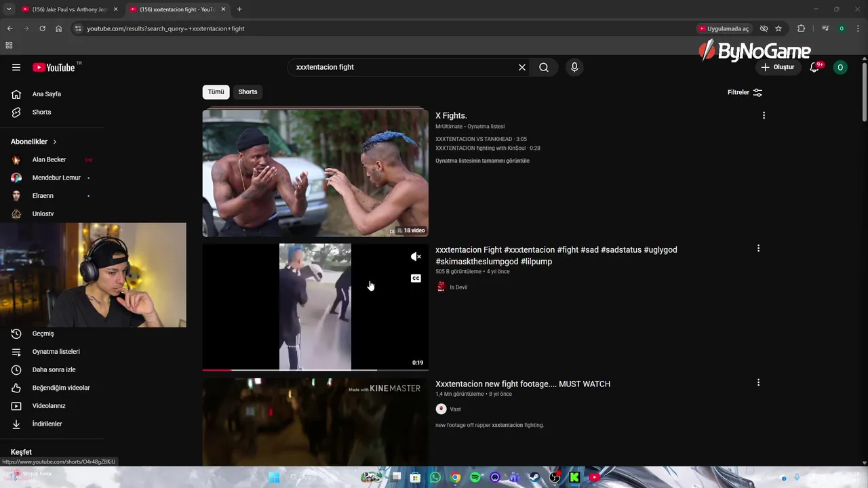Viewport: 868px width, 488px height.
Task: Click the Chrome address bar URL
Action: click(165, 28)
